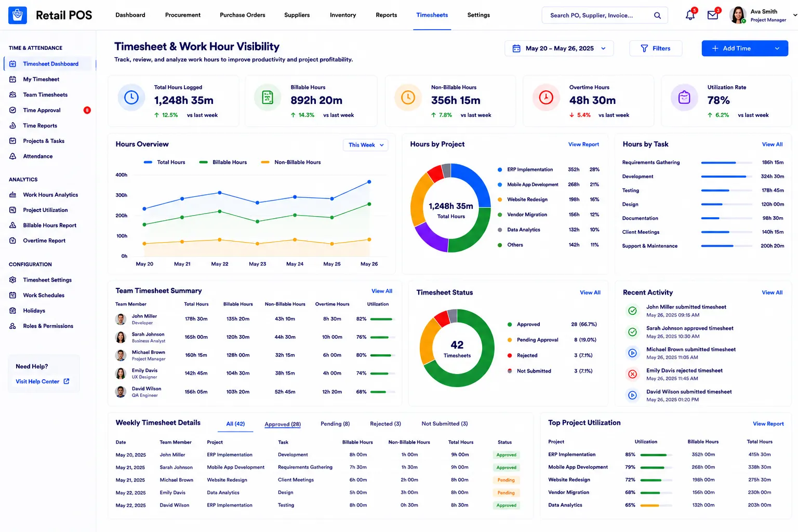Viewport: 798px width, 532px height.
Task: Click Michael Brown's play status icon
Action: 632,353
